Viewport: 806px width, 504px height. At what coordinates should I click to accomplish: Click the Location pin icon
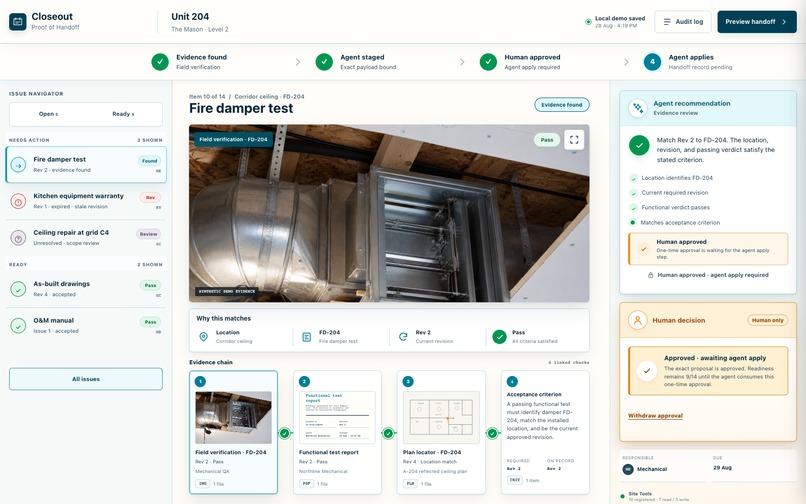[x=204, y=337]
